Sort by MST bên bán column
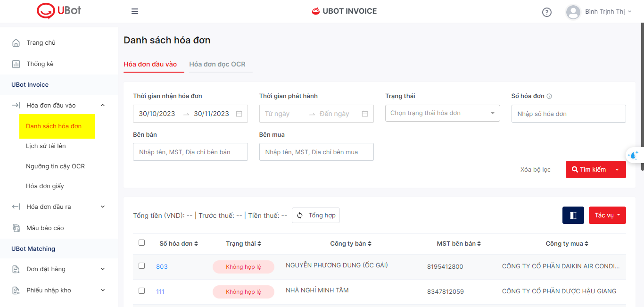644x307 pixels. [x=459, y=244]
